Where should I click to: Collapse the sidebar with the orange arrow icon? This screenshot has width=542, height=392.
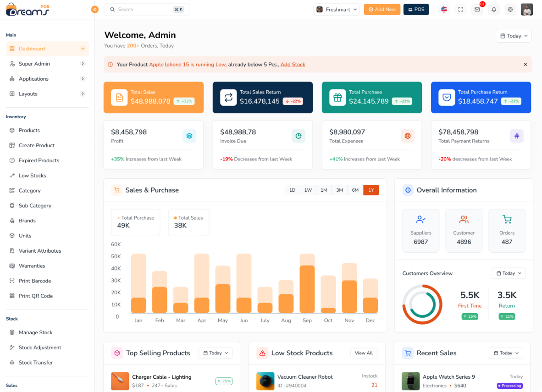tap(95, 9)
